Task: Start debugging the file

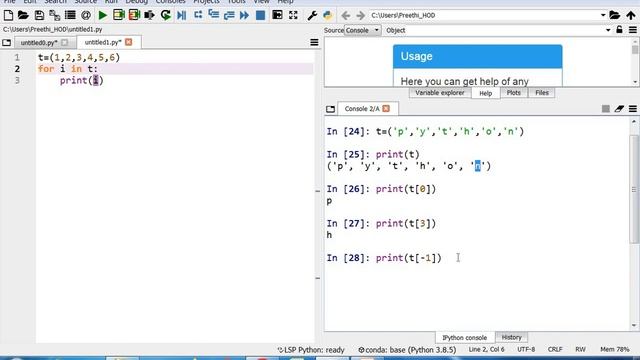Action: pos(182,16)
